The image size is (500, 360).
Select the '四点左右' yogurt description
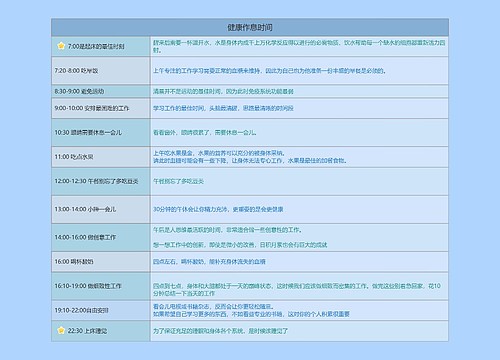click(x=209, y=262)
